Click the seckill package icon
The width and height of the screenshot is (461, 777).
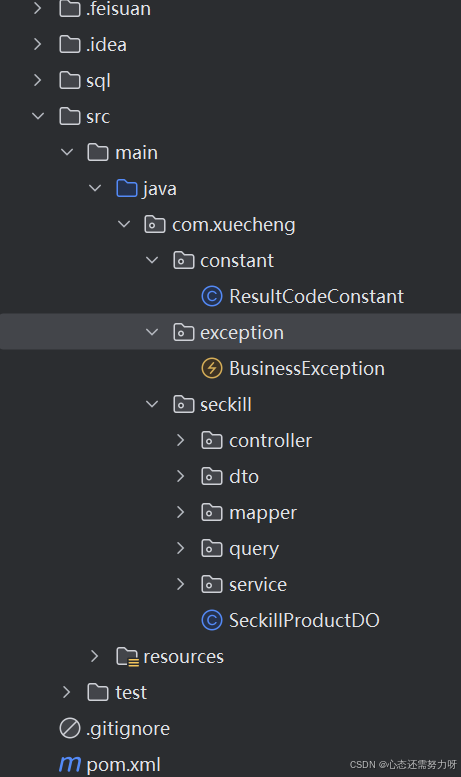pos(184,404)
